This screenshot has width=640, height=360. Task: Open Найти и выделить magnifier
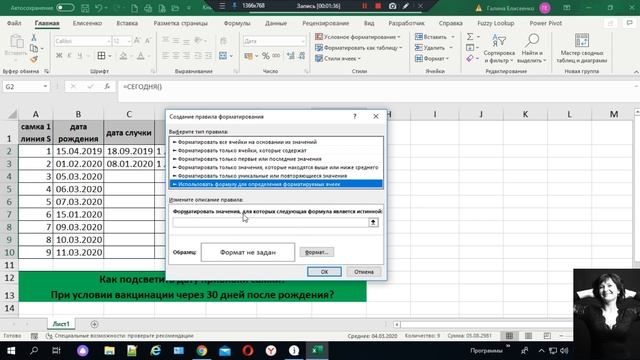click(531, 49)
